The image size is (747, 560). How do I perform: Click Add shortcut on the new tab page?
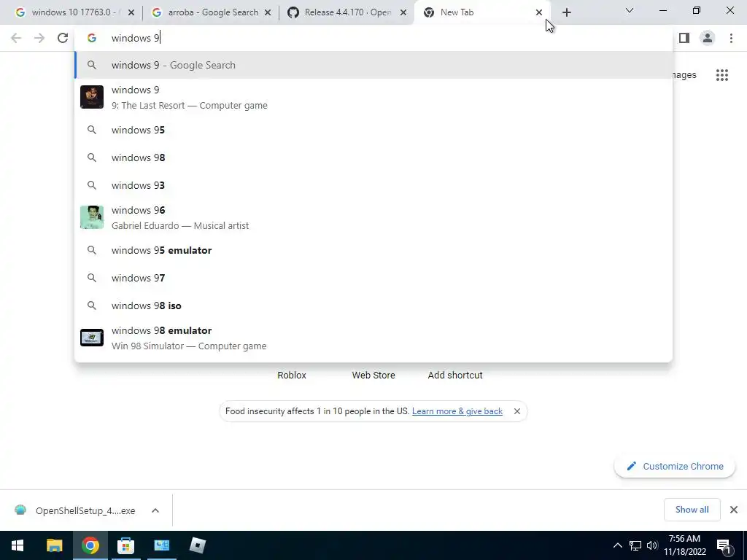coord(455,376)
